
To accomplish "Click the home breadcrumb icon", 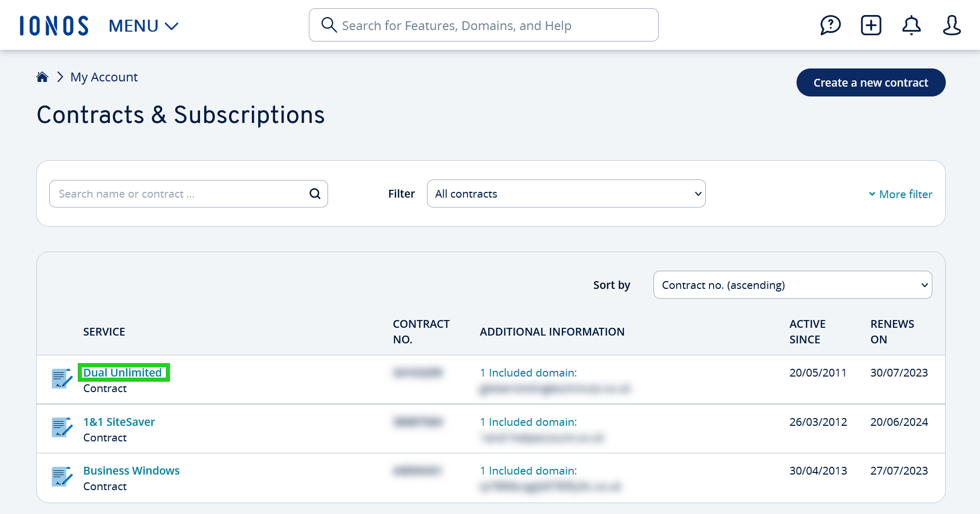I will 42,77.
